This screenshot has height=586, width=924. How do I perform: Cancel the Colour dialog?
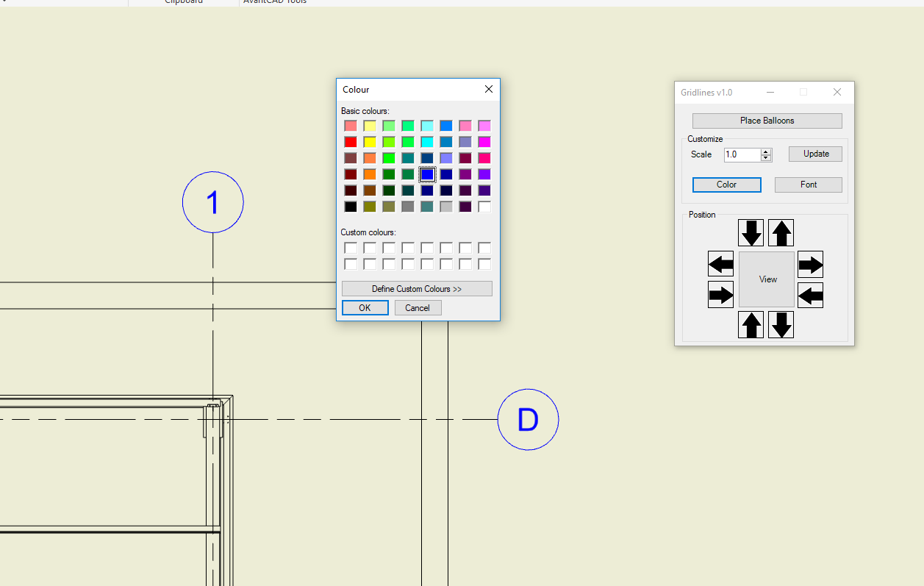[418, 308]
